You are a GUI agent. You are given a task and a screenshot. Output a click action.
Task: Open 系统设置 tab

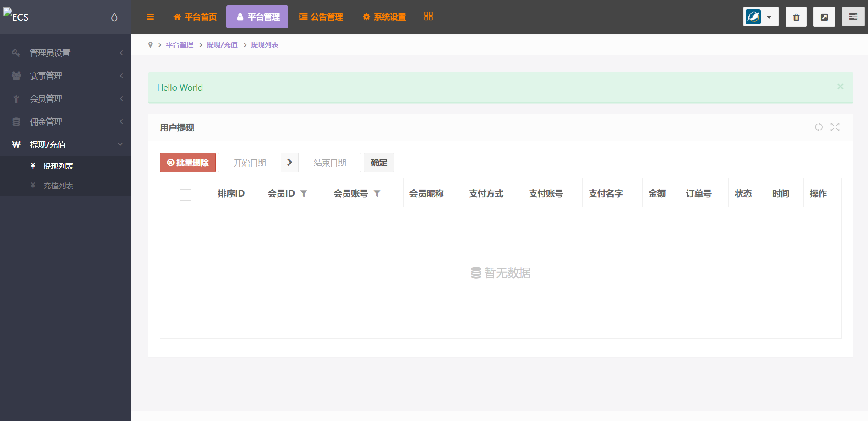pyautogui.click(x=384, y=17)
